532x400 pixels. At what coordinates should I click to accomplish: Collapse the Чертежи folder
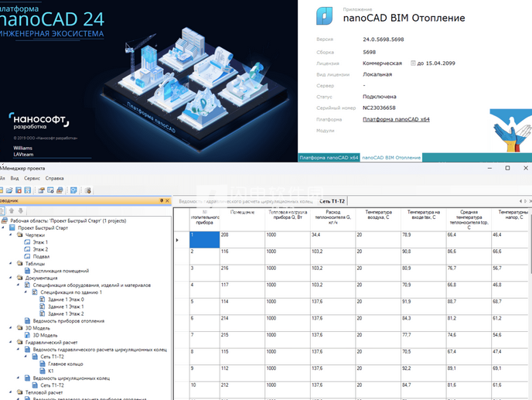pyautogui.click(x=11, y=234)
